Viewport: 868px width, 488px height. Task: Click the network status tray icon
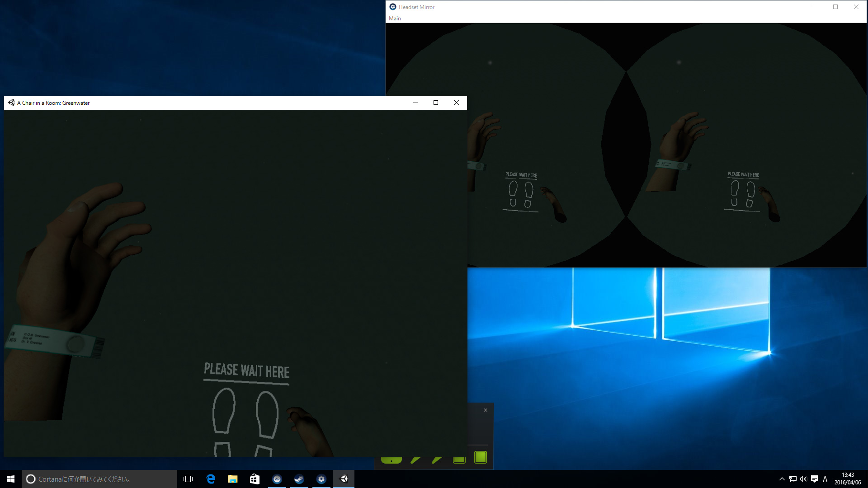coord(793,479)
